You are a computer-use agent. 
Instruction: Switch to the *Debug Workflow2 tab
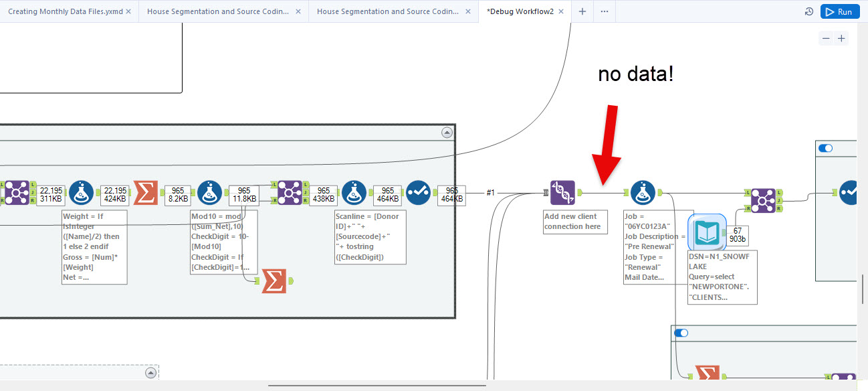click(520, 11)
